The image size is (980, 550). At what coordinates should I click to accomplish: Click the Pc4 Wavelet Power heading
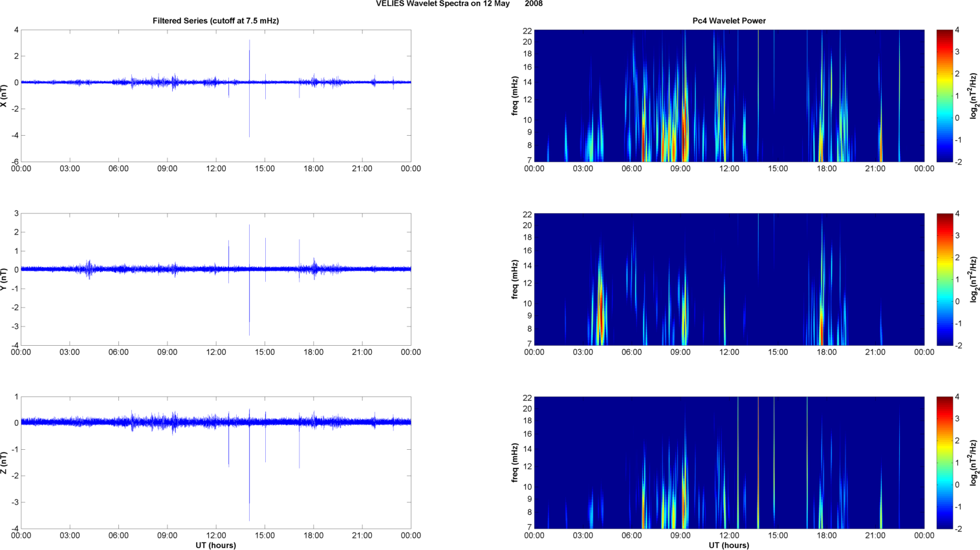(729, 21)
